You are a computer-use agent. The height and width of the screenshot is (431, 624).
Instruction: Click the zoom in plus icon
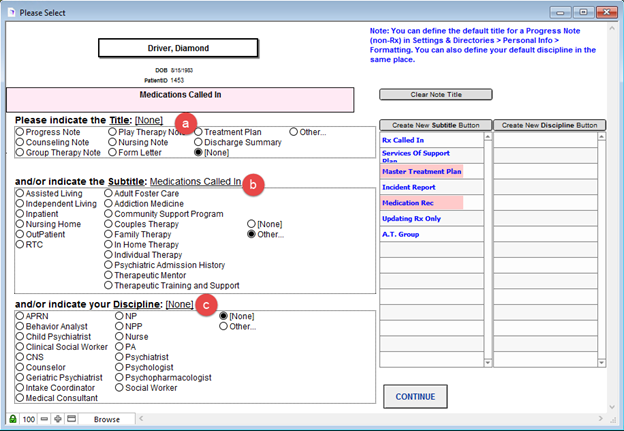(x=57, y=419)
